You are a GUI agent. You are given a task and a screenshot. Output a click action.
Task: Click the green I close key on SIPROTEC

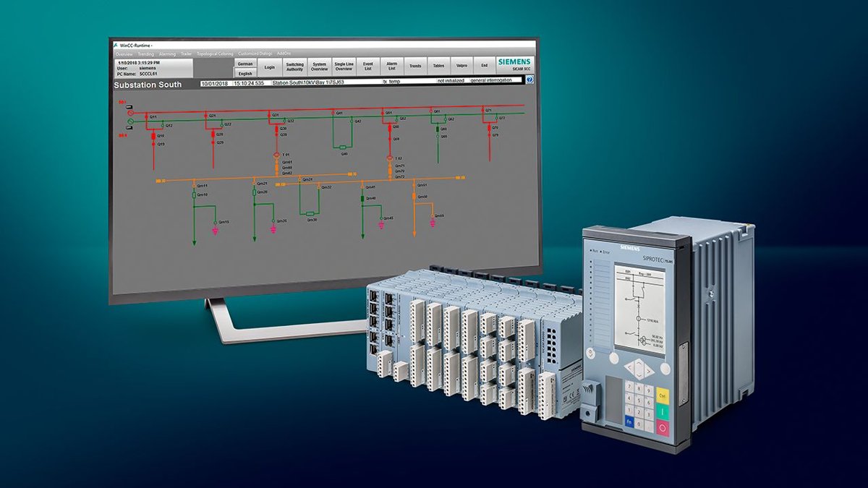tap(663, 411)
